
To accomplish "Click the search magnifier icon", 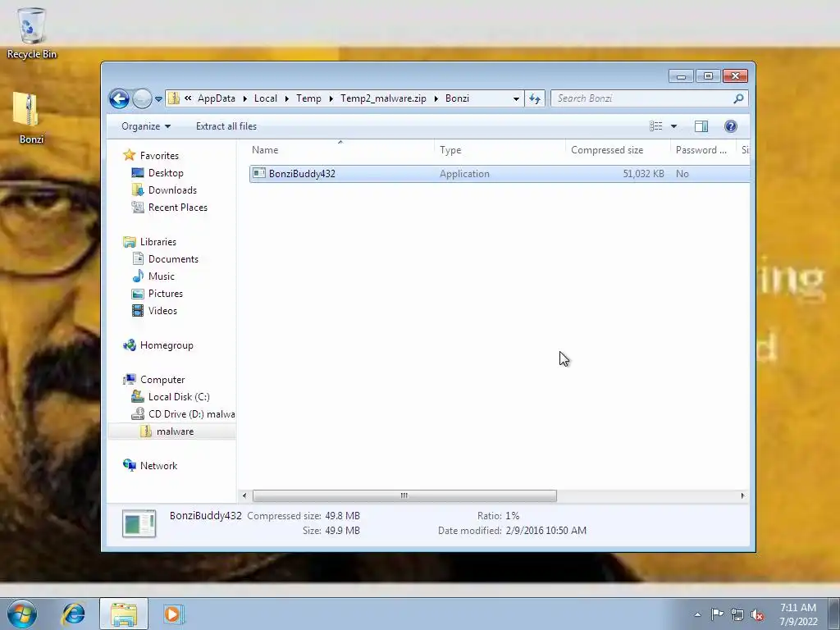I will click(x=739, y=98).
